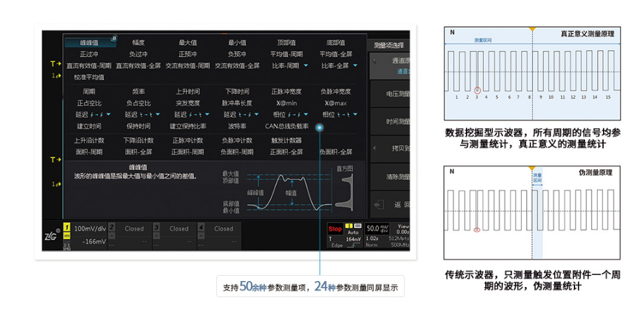This screenshot has height=328, width=644.
Task: Select the highlighted 峰峰值 measurement
Action: [89, 43]
